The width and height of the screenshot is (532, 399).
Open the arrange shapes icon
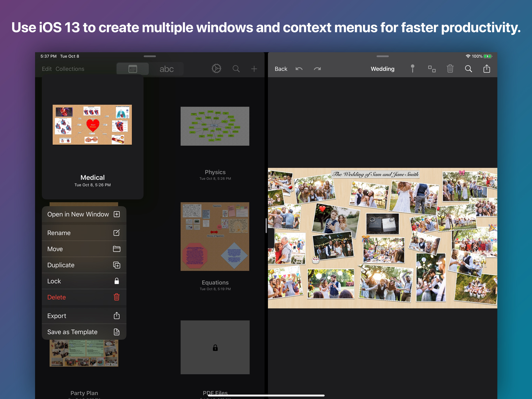click(432, 69)
